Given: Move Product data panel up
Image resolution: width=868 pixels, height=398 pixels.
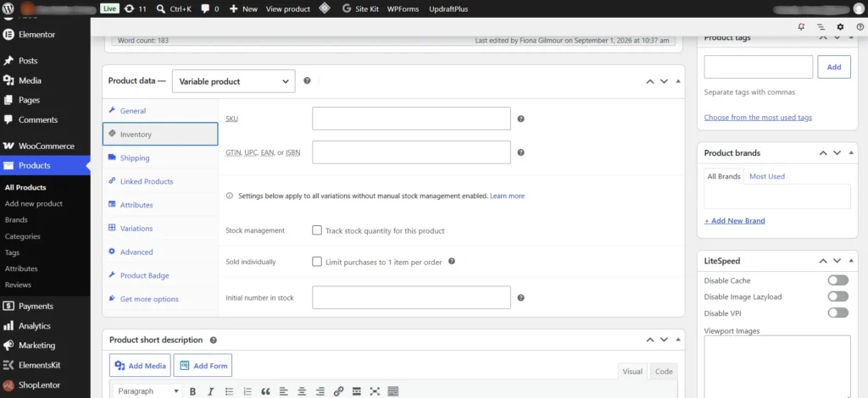Looking at the screenshot, I should (x=650, y=81).
